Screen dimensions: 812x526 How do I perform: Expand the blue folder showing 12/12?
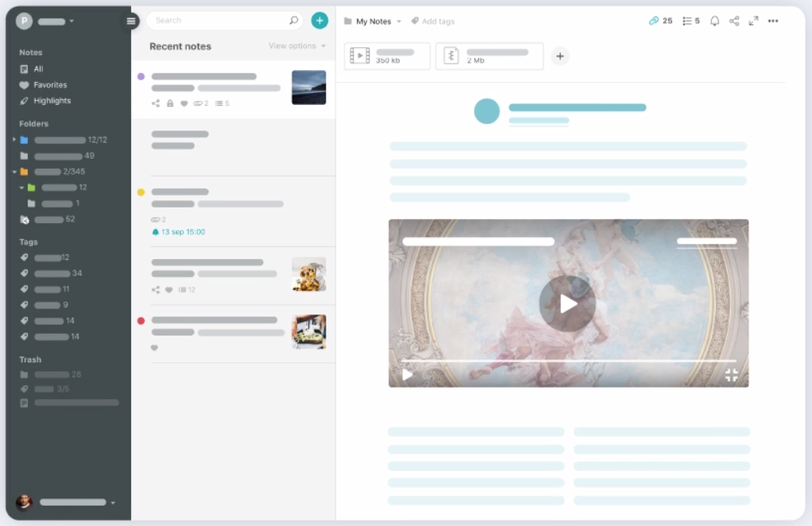tap(14, 140)
